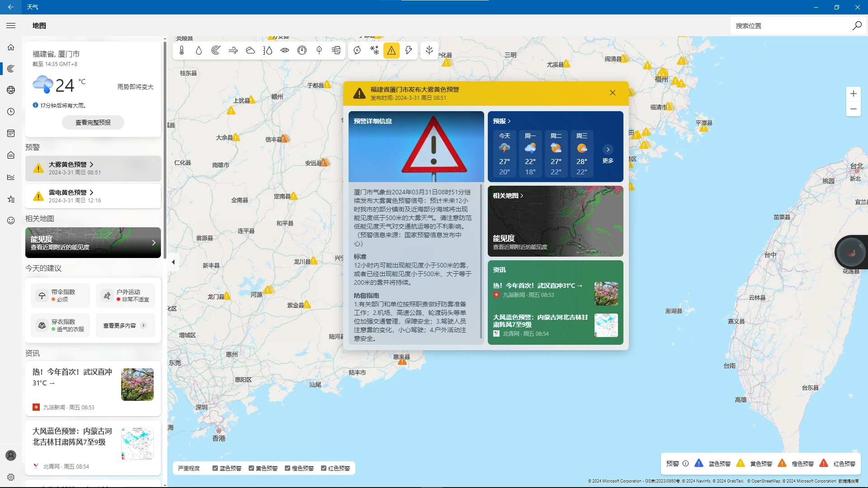
Task: Select the hurricane tracker map layer
Action: 357,50
